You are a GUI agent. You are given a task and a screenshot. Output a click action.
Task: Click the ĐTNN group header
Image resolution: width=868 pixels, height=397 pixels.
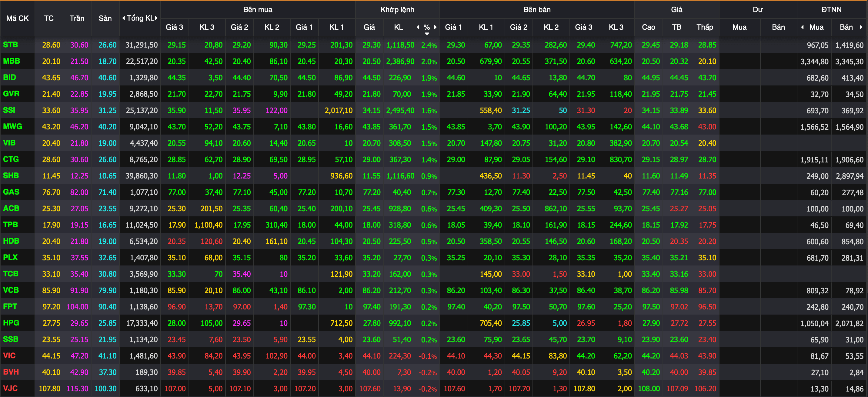pyautogui.click(x=832, y=9)
